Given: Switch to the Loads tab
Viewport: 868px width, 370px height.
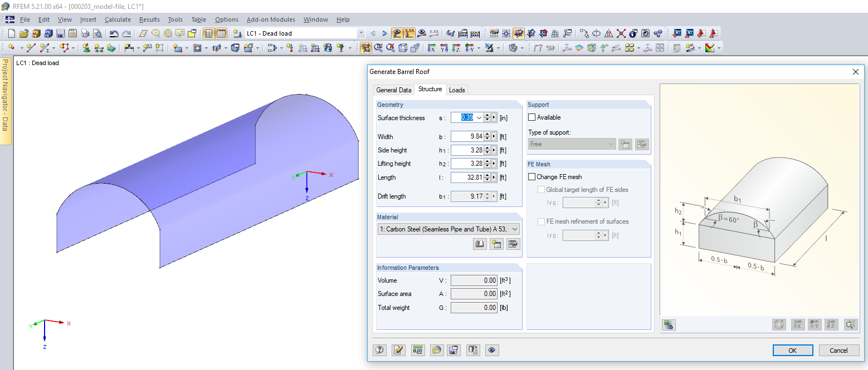Looking at the screenshot, I should [x=457, y=90].
